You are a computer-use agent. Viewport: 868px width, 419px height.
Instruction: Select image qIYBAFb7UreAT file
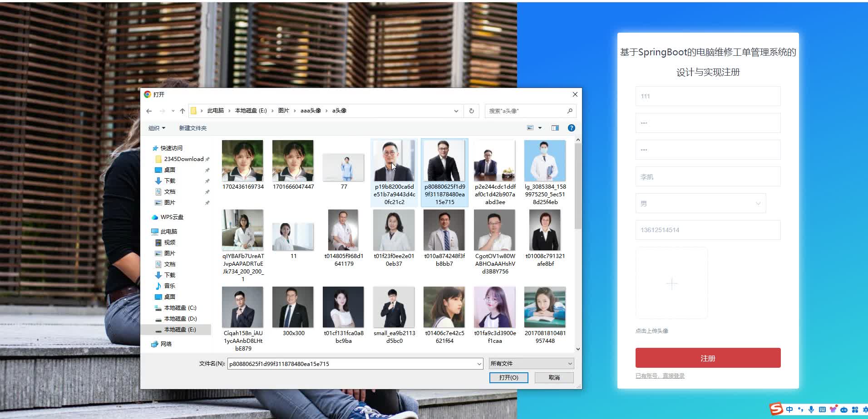[242, 245]
